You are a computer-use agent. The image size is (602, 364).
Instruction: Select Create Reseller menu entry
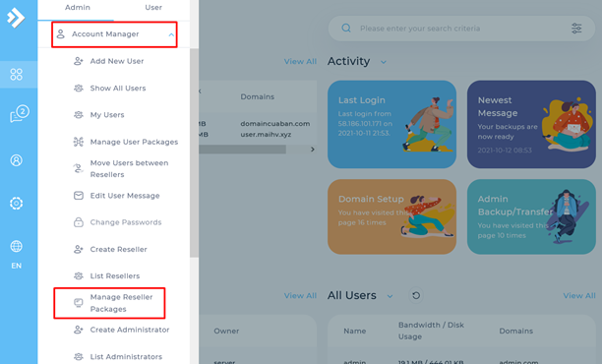(118, 249)
